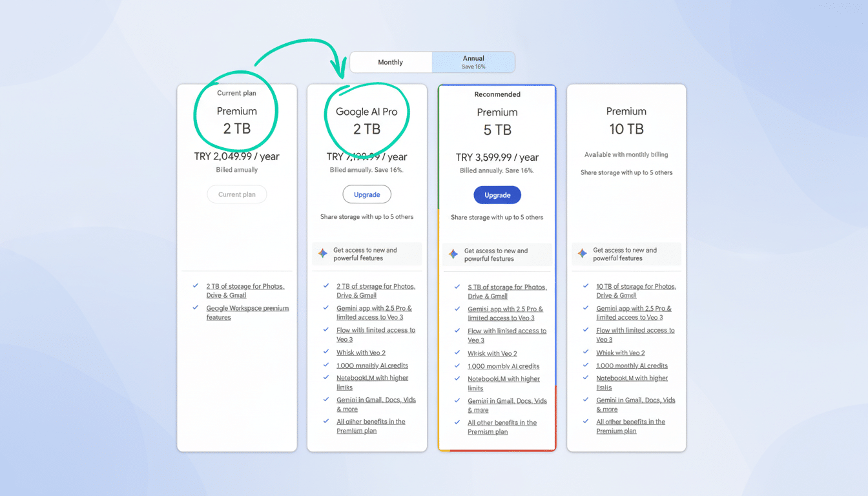Click the checkmark next to NotebookLM with higher limits

325,378
